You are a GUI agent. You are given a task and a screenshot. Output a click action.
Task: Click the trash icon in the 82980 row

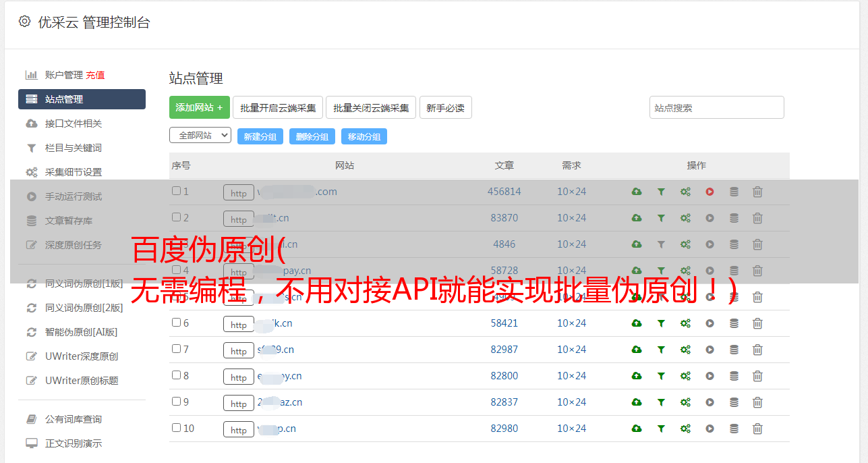[x=757, y=429]
